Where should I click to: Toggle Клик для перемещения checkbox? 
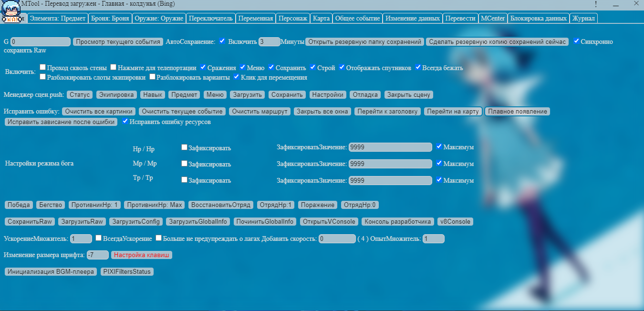(x=236, y=76)
